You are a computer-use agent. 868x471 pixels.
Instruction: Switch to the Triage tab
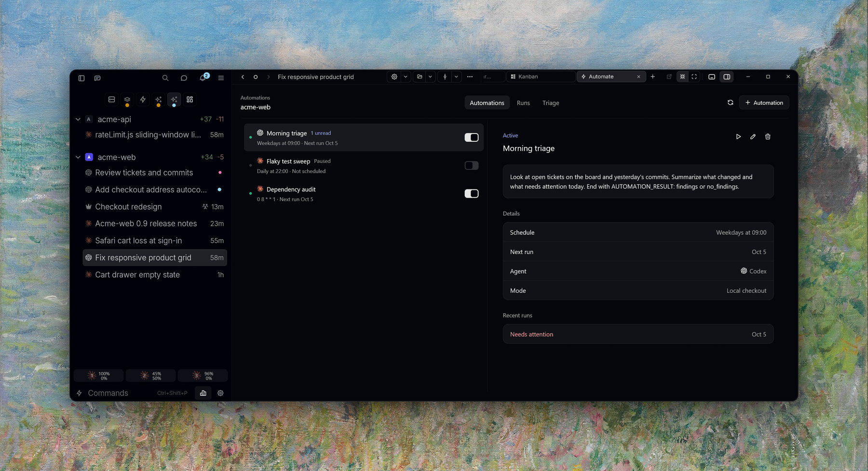pos(551,103)
